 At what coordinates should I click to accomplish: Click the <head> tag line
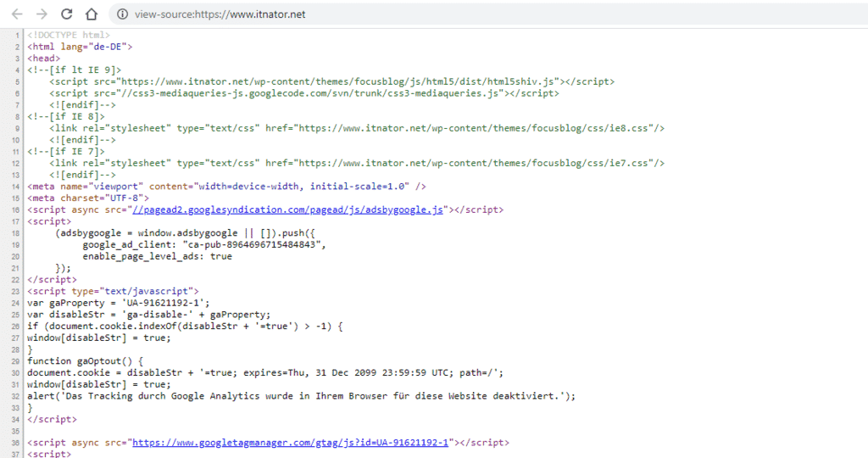[x=44, y=59]
